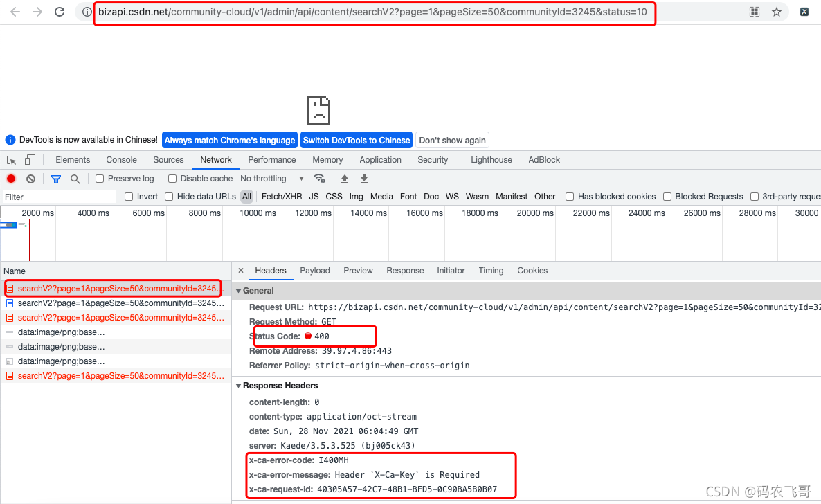Enable Disable cache checkbox
821x504 pixels.
[x=172, y=179]
